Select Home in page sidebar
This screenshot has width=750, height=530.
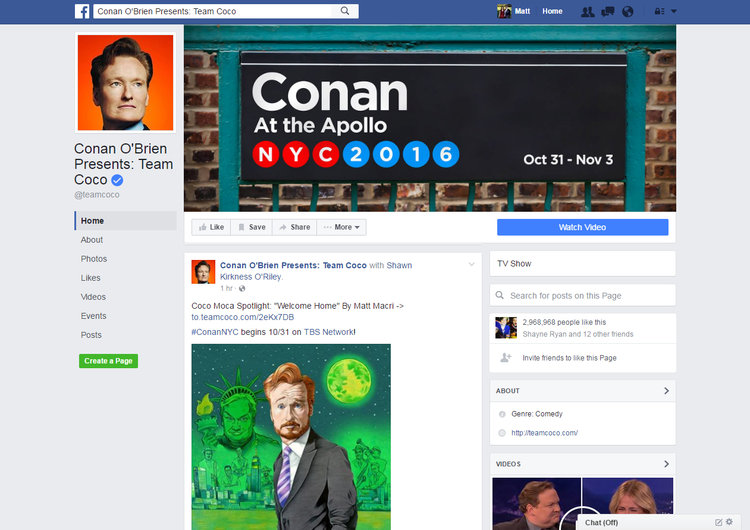pyautogui.click(x=125, y=221)
